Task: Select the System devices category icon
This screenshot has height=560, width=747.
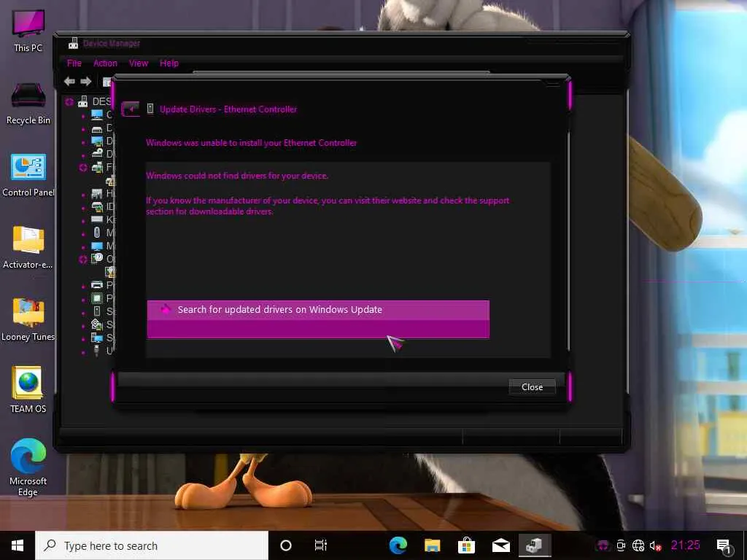Action: 97,338
